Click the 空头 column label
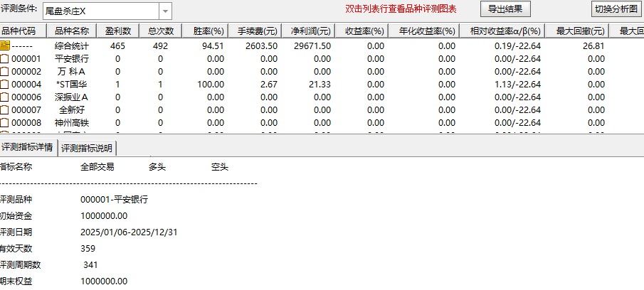 (220, 167)
